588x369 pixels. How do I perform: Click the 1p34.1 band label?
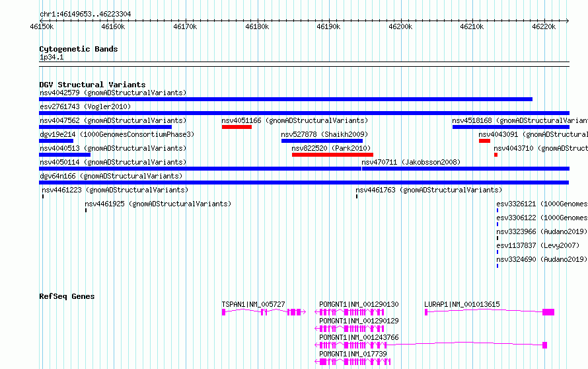click(x=52, y=57)
